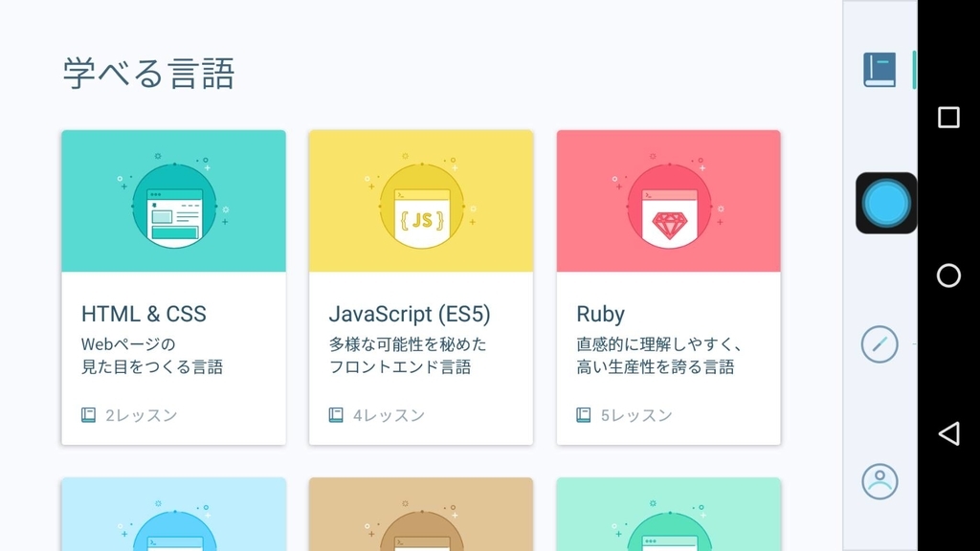Open the user profile icon in sidebar
This screenshot has height=551, width=980.
coord(880,481)
